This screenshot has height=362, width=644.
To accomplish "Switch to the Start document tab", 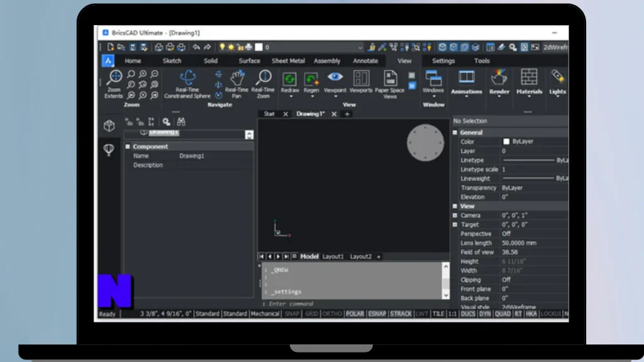I will [x=269, y=114].
